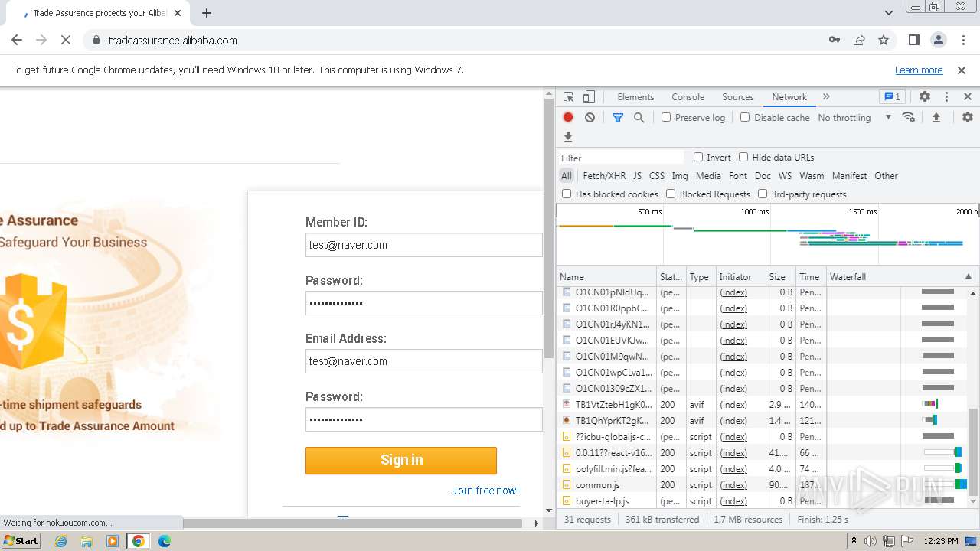Image resolution: width=980 pixels, height=551 pixels.
Task: Focus the Member ID input field
Action: tap(424, 245)
